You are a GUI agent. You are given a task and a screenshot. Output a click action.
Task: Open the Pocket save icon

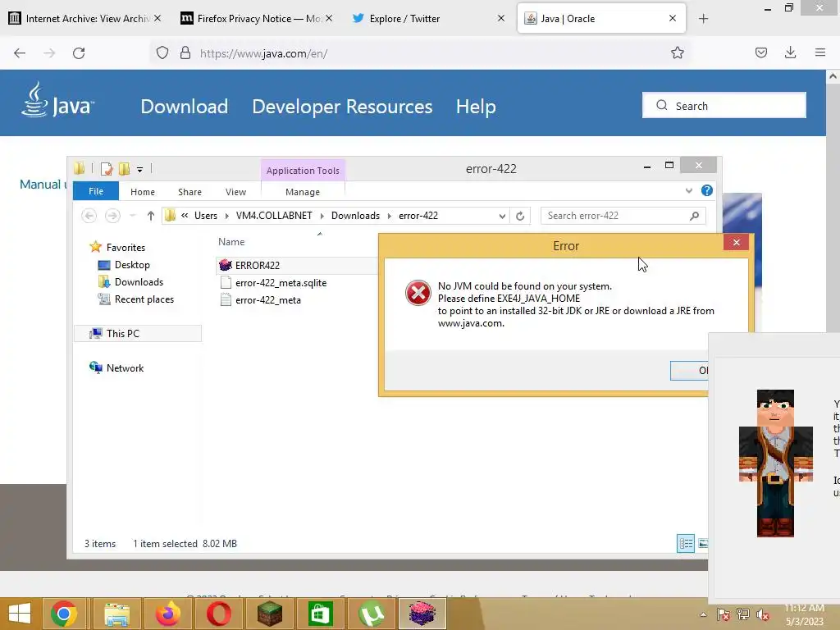pyautogui.click(x=760, y=53)
